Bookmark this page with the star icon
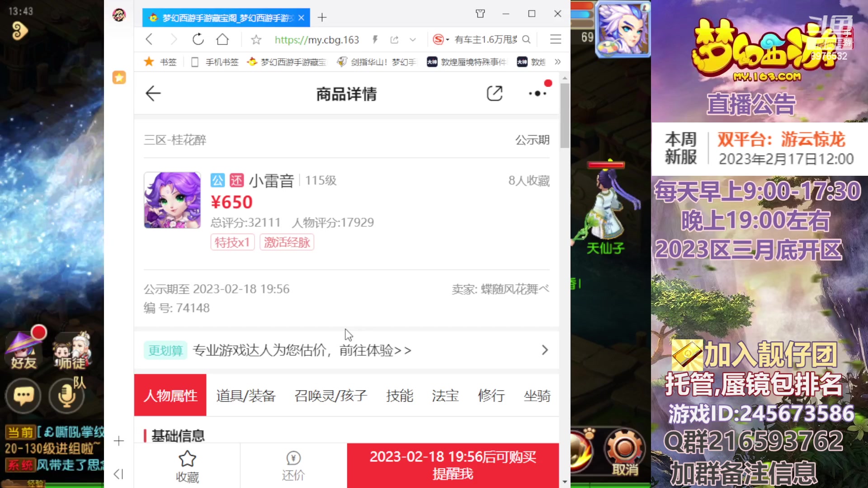Image resolution: width=868 pixels, height=488 pixels. (256, 40)
